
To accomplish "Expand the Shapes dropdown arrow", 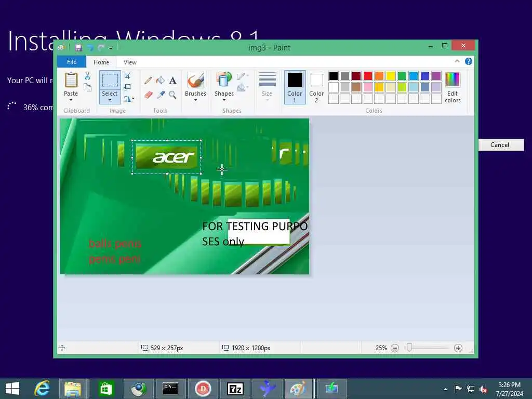I will pos(224,100).
